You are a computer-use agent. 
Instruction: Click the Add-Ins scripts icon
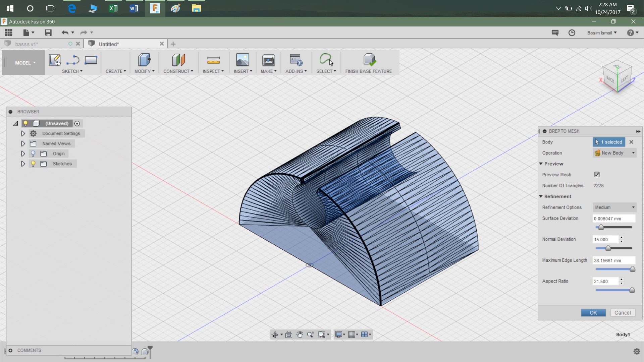pos(296,60)
